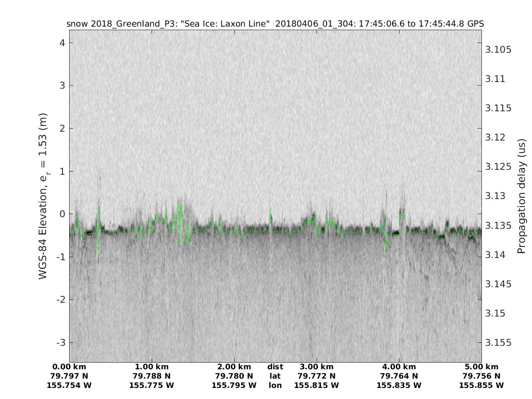Click the "dist" legend label below the axis
Viewport: 532px width, 399px height.
point(275,367)
